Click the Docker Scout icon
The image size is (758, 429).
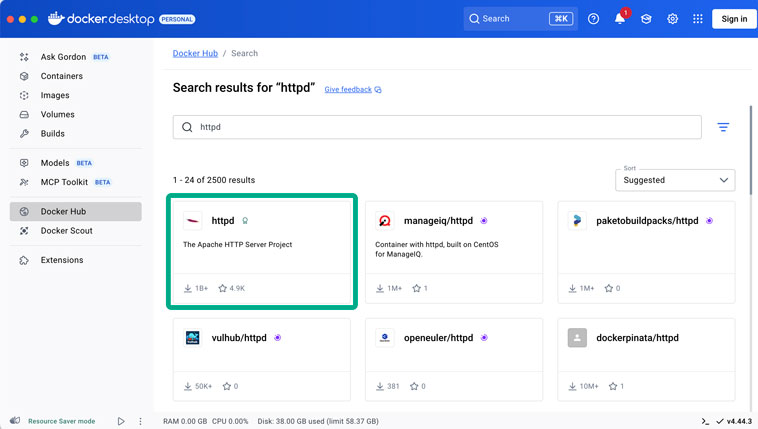(x=24, y=231)
